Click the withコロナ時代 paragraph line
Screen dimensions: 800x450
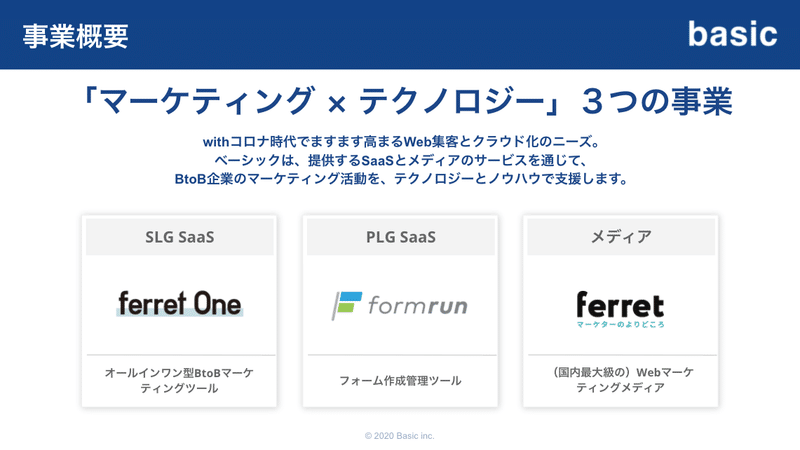click(401, 141)
